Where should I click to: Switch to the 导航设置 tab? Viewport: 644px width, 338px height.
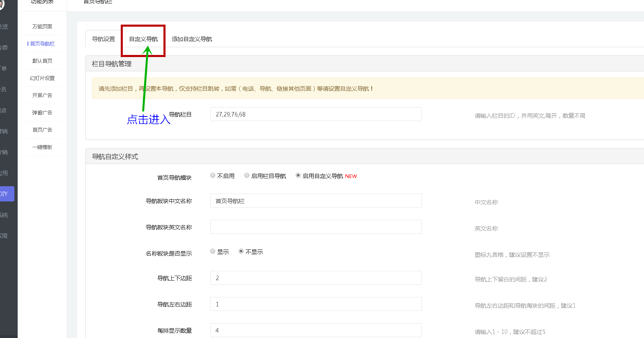[x=103, y=39]
